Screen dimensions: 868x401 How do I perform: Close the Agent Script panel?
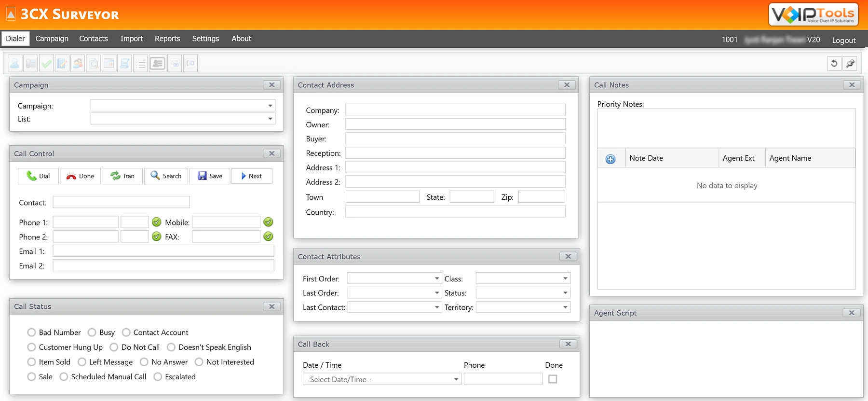852,313
